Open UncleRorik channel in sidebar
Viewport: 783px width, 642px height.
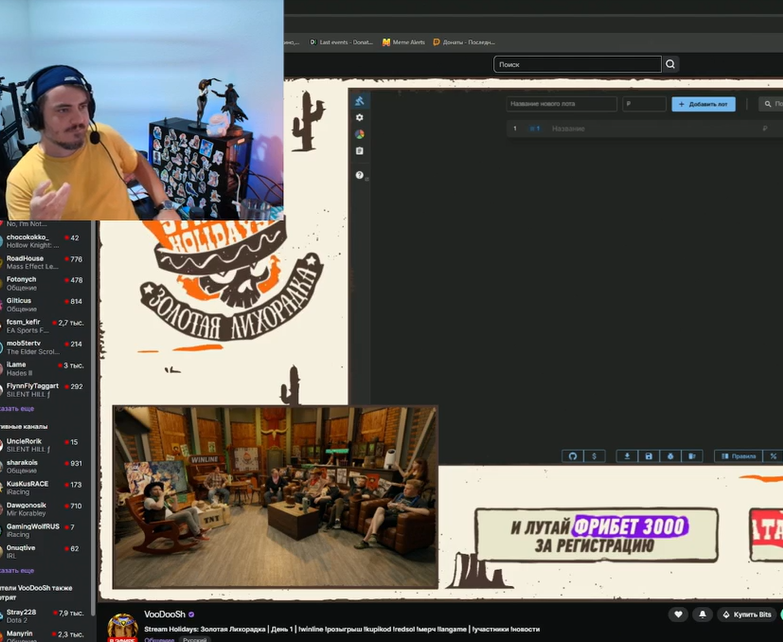coord(43,445)
